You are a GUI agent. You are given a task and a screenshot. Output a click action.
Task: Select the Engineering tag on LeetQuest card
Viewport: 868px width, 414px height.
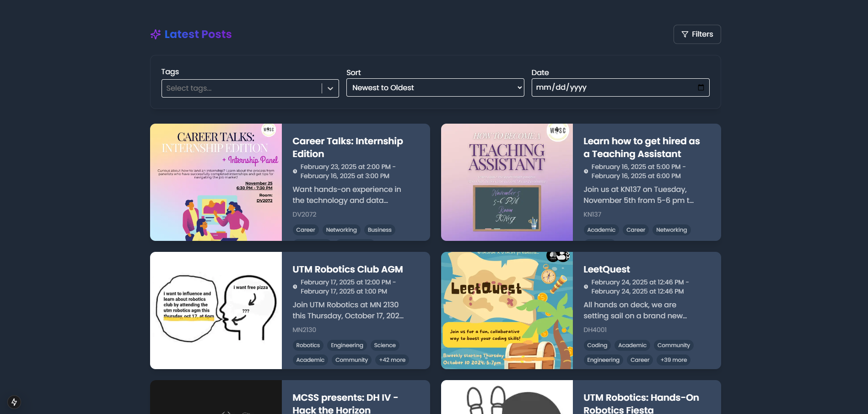pyautogui.click(x=603, y=360)
